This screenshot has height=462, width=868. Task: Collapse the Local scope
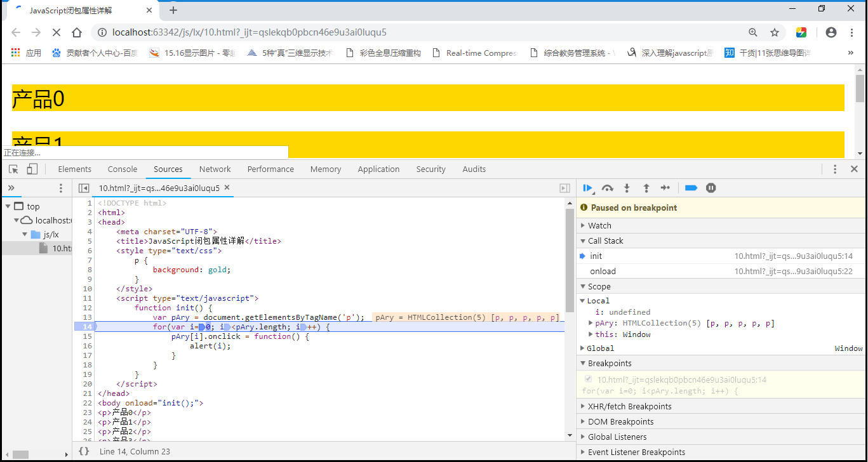[x=583, y=301]
